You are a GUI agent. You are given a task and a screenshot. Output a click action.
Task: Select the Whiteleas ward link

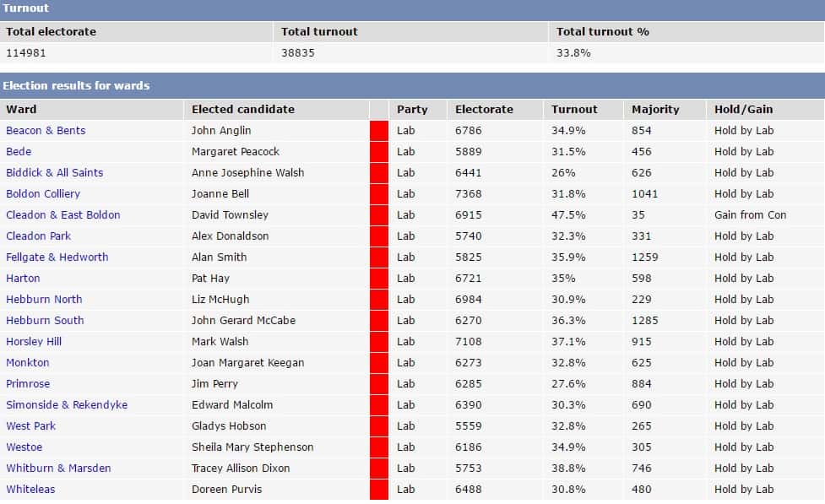[30, 489]
